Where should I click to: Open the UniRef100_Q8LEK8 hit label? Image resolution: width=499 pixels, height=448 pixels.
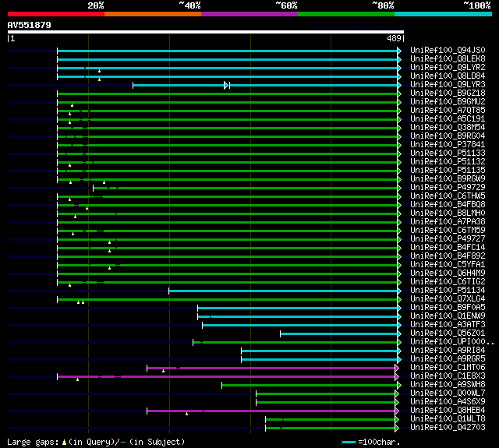coord(448,58)
